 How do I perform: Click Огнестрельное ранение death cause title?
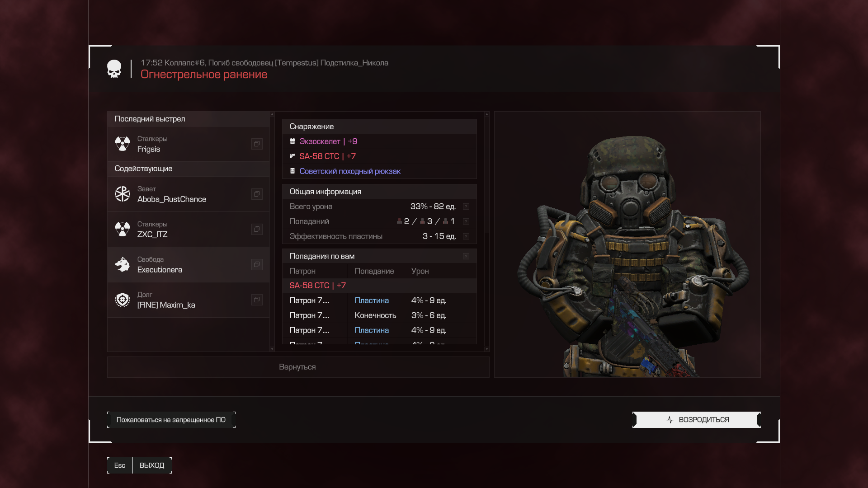click(x=204, y=75)
